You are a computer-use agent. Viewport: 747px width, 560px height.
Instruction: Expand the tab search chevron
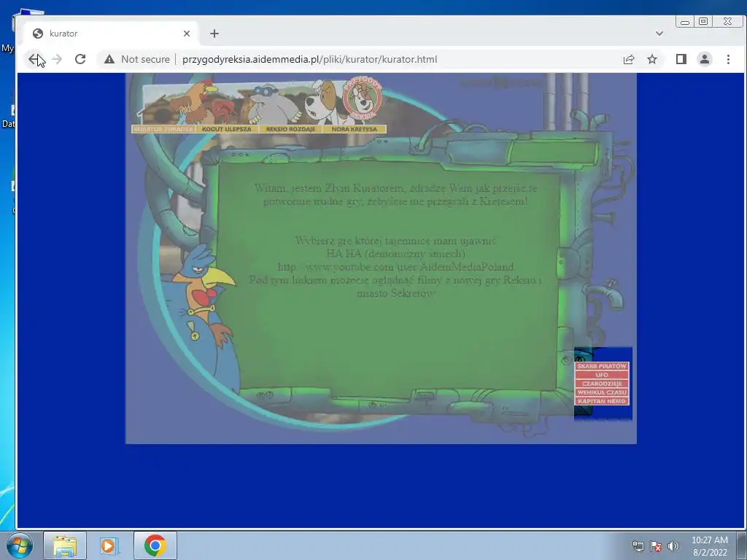[659, 34]
